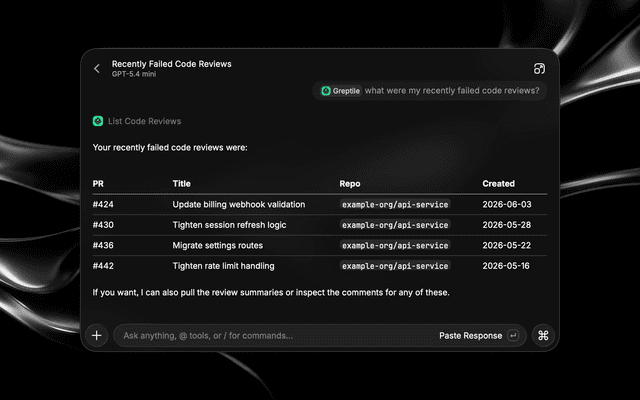640x400 pixels.
Task: Open the GPT-5.4 mini model selector
Action: click(134, 74)
